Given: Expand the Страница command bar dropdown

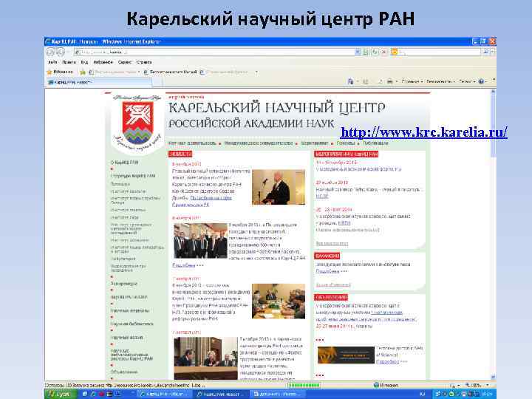Looking at the screenshot, I should coord(412,81).
